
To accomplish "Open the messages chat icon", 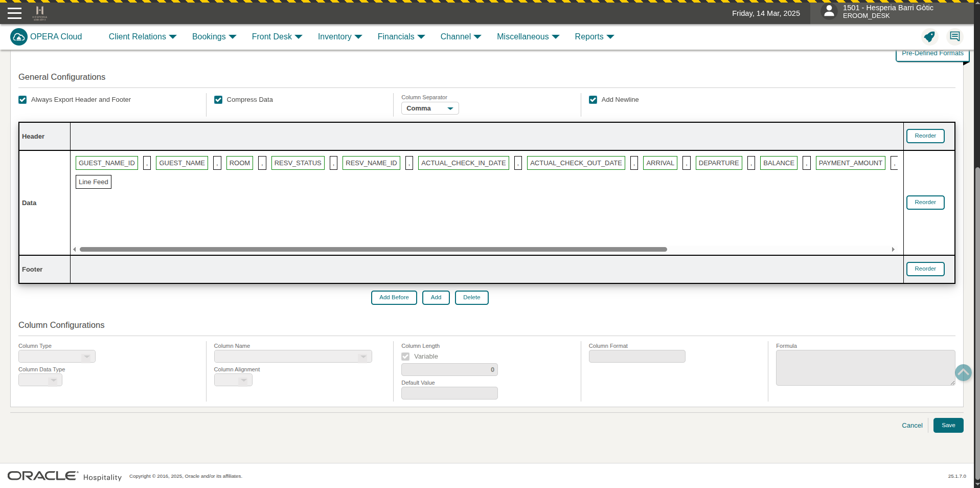I will 954,37.
